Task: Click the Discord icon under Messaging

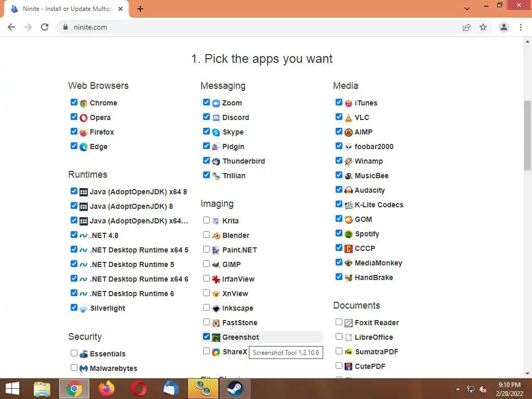Action: click(x=216, y=118)
